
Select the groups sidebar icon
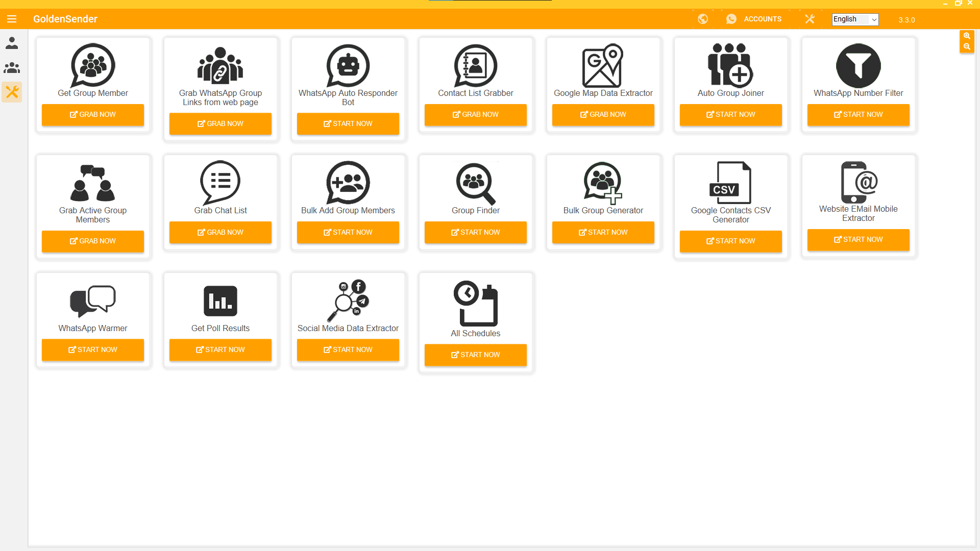(x=12, y=67)
